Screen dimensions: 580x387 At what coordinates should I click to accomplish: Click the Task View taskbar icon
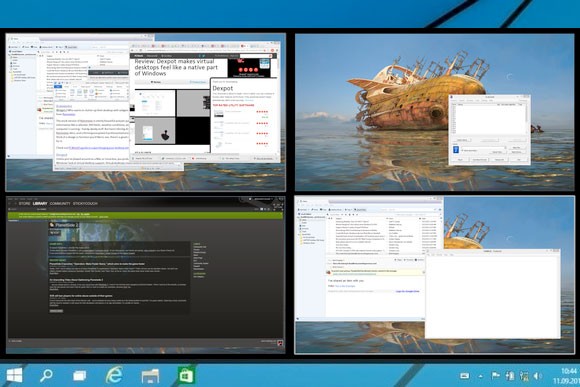pos(80,376)
